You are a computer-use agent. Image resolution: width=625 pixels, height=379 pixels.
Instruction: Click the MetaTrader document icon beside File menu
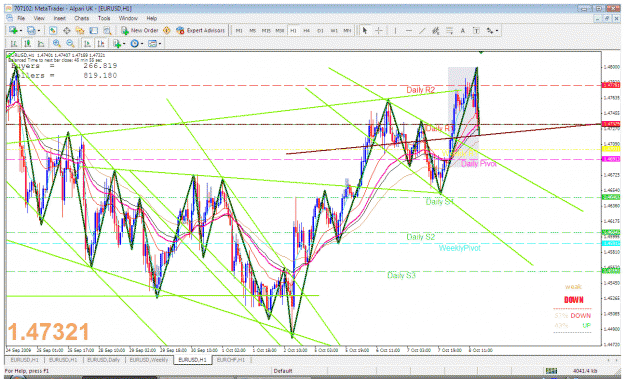9,18
